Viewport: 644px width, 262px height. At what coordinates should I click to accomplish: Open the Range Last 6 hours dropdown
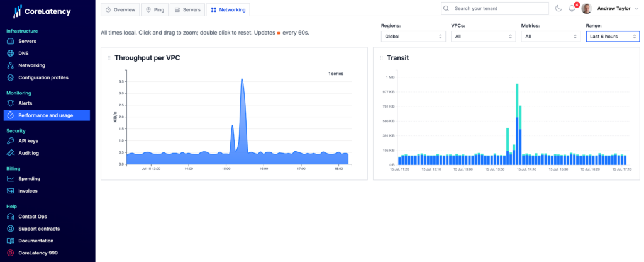point(613,36)
